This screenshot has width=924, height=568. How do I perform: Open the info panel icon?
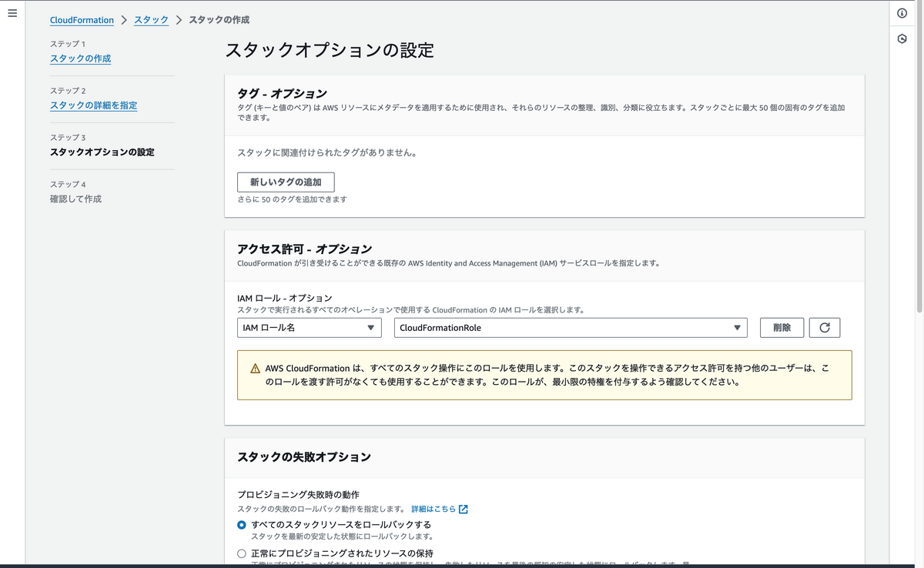point(902,13)
